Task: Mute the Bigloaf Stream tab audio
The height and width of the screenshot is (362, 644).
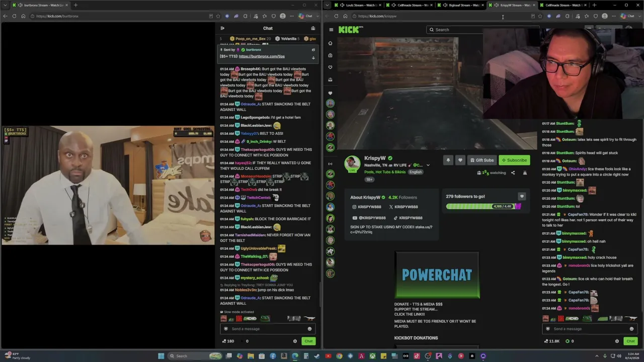Action: tap(445, 5)
